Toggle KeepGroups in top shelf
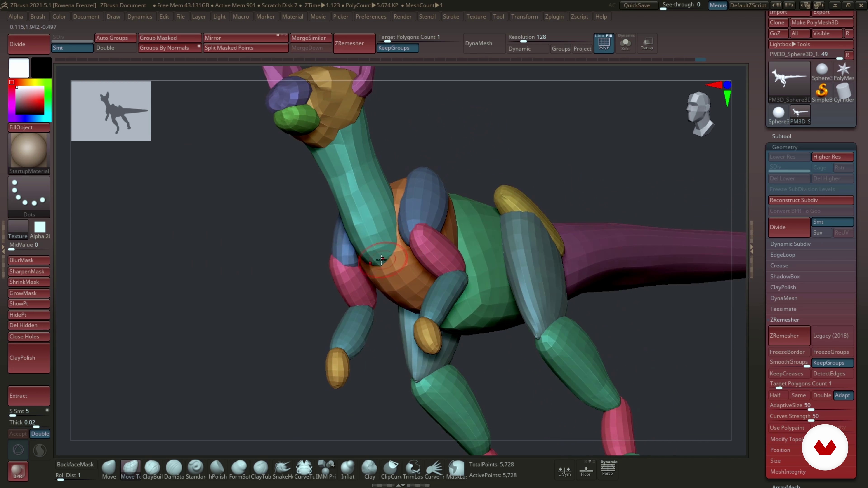The image size is (868, 488). pyautogui.click(x=398, y=48)
